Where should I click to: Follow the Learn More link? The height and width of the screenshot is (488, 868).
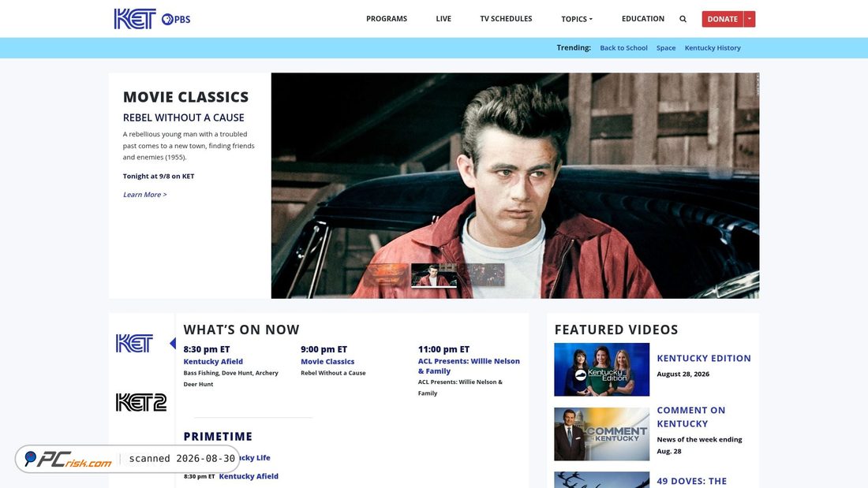144,194
